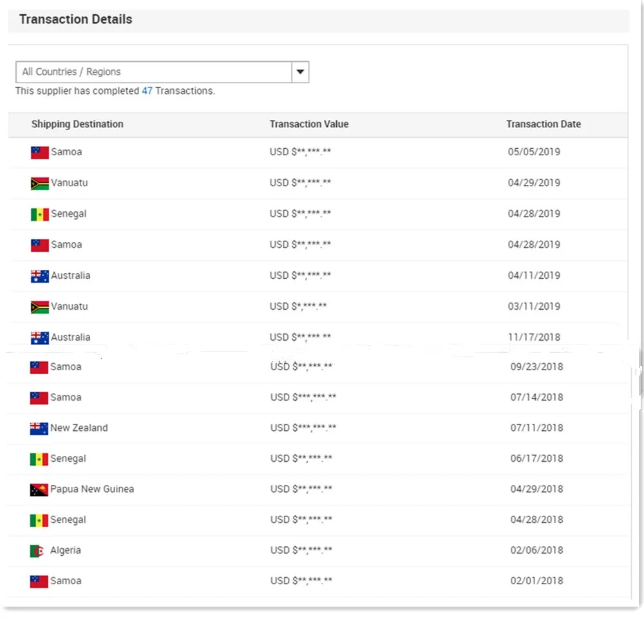Click the Papua New Guinea flag icon
Screen dimensions: 644x644
pyautogui.click(x=39, y=489)
